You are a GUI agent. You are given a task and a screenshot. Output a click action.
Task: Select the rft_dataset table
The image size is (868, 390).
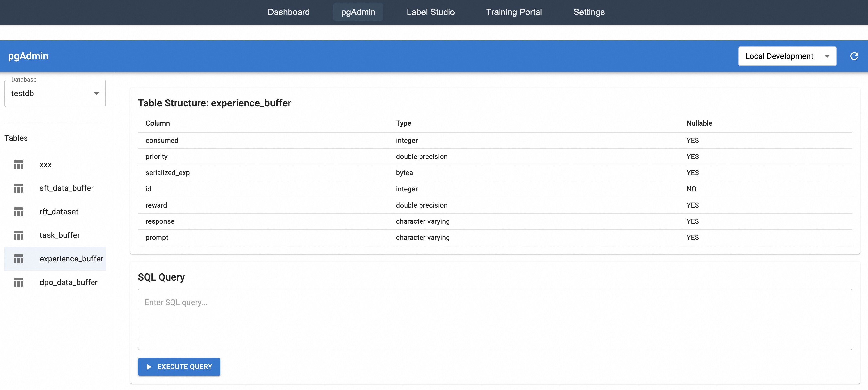coord(59,211)
